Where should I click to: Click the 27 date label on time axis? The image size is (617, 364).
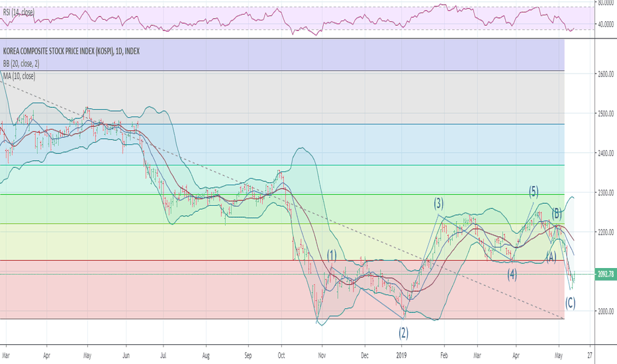coord(589,355)
